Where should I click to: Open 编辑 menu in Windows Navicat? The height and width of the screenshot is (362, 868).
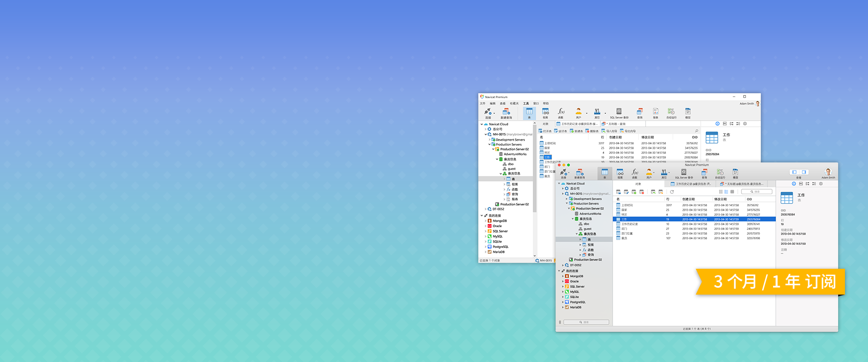[492, 103]
